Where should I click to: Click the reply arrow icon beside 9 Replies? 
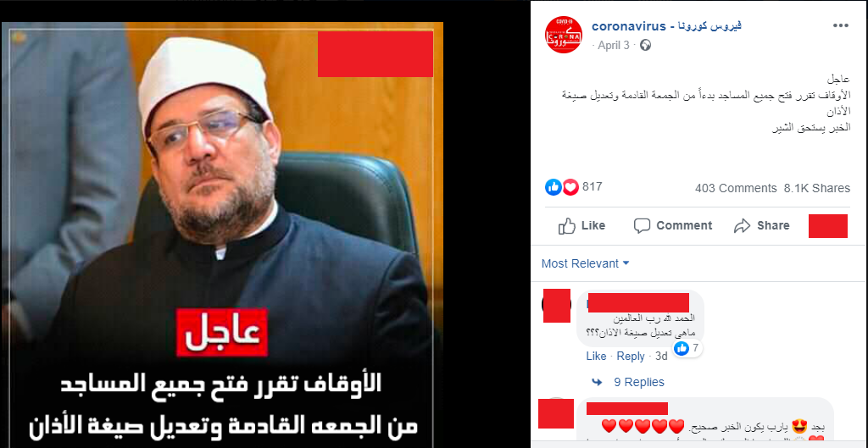pyautogui.click(x=597, y=382)
